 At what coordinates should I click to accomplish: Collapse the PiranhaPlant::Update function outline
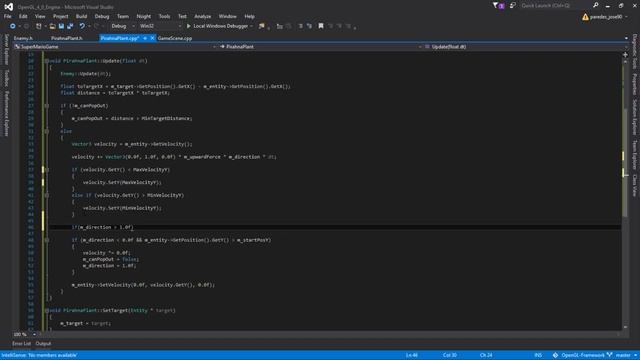tap(47, 61)
